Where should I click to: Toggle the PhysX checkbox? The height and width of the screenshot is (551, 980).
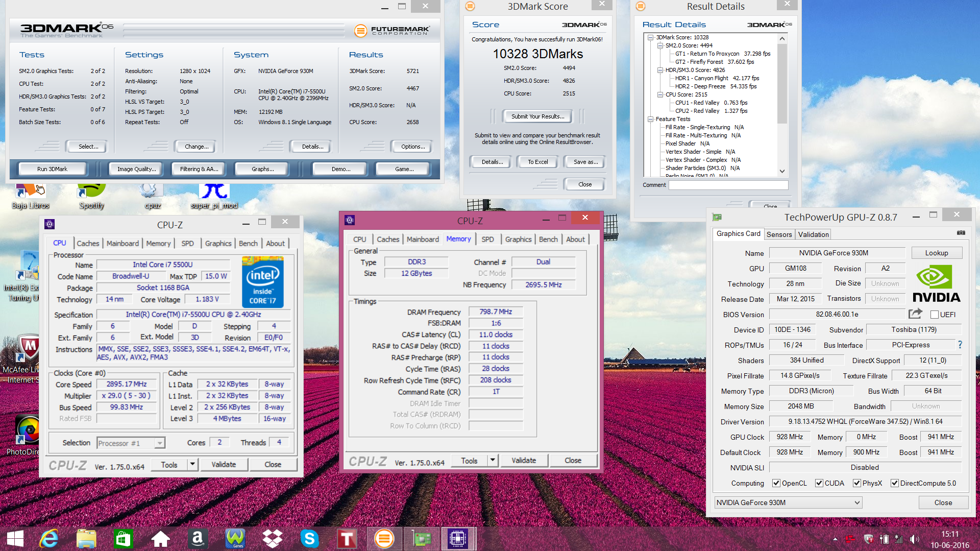[857, 483]
